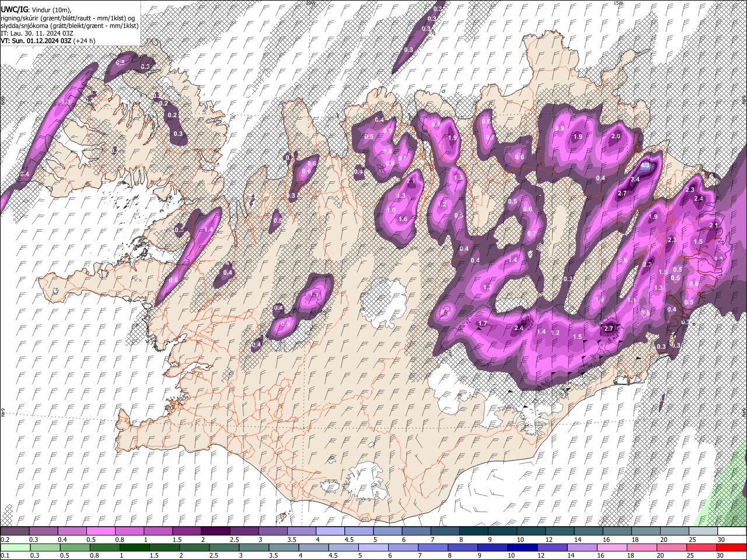The height and width of the screenshot is (560, 747).
Task: Pick the darkest purple swatch on snow scale
Action: coord(215,531)
